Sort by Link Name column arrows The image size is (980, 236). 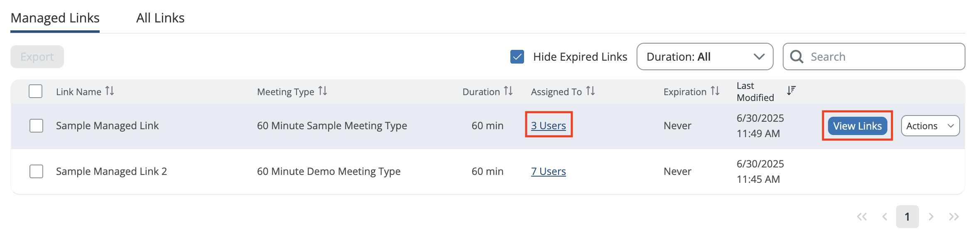point(110,91)
